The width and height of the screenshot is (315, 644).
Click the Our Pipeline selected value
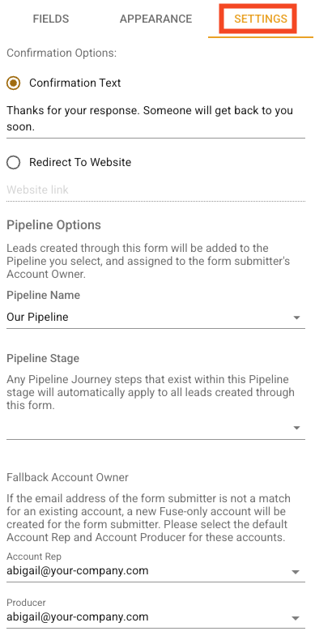click(x=37, y=317)
